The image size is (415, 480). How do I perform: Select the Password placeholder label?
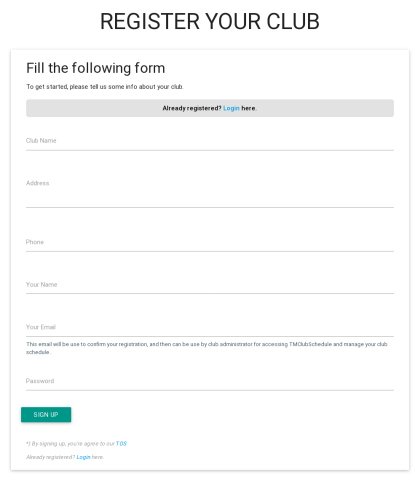[40, 381]
